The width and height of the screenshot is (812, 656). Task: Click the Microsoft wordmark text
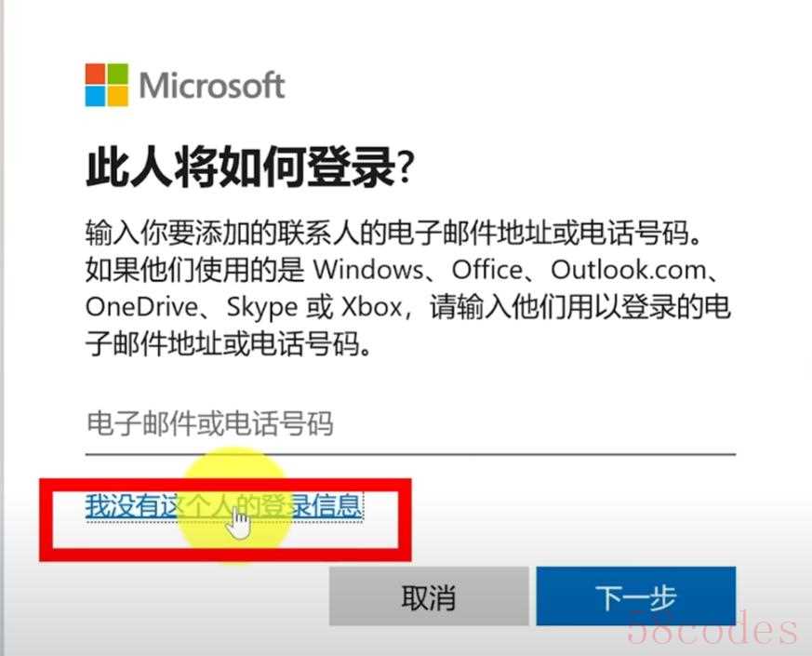click(x=212, y=86)
